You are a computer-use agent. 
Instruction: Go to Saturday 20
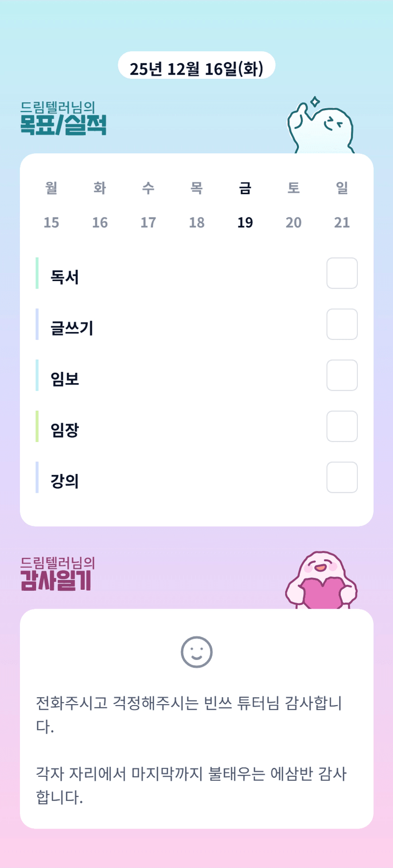pyautogui.click(x=294, y=222)
